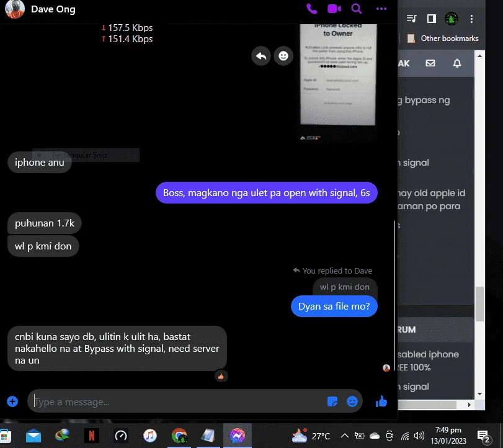Image resolution: width=503 pixels, height=448 pixels.
Task: Click the horizontal scrollbar right arrow in the browser
Action: [470, 405]
